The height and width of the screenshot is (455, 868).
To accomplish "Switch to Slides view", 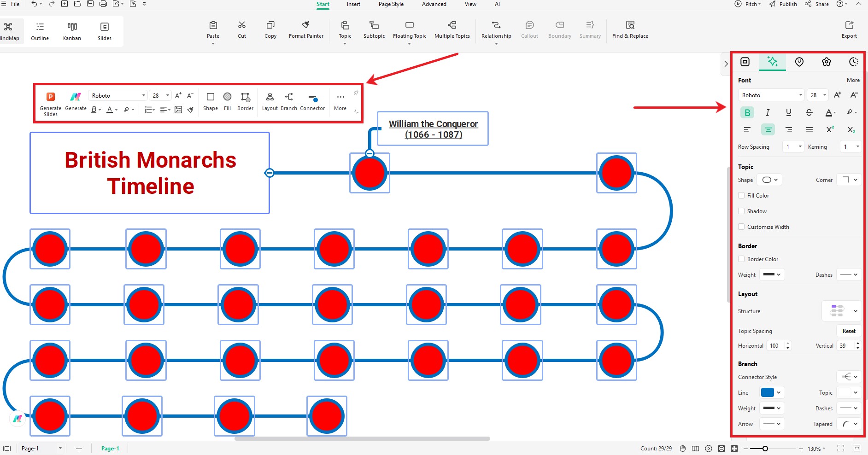I will [x=105, y=31].
